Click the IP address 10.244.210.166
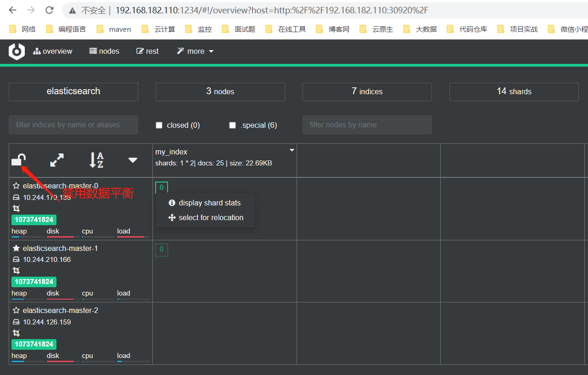 (x=47, y=260)
